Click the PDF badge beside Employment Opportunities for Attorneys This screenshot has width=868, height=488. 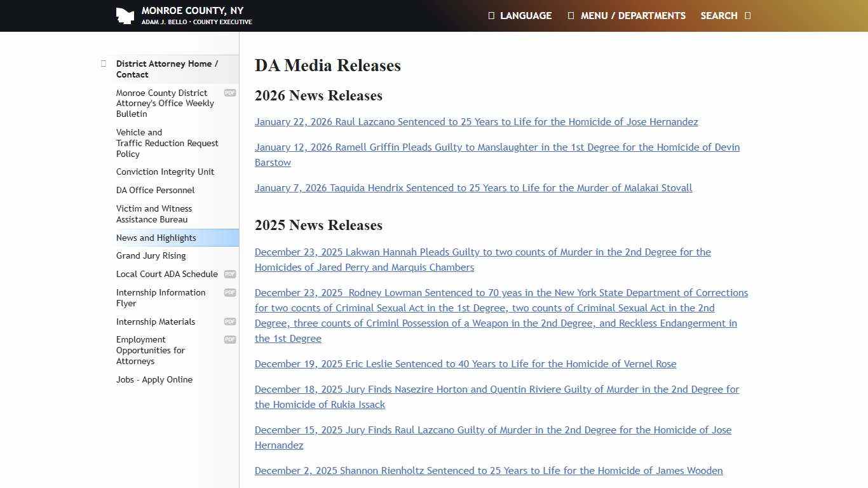[230, 340]
